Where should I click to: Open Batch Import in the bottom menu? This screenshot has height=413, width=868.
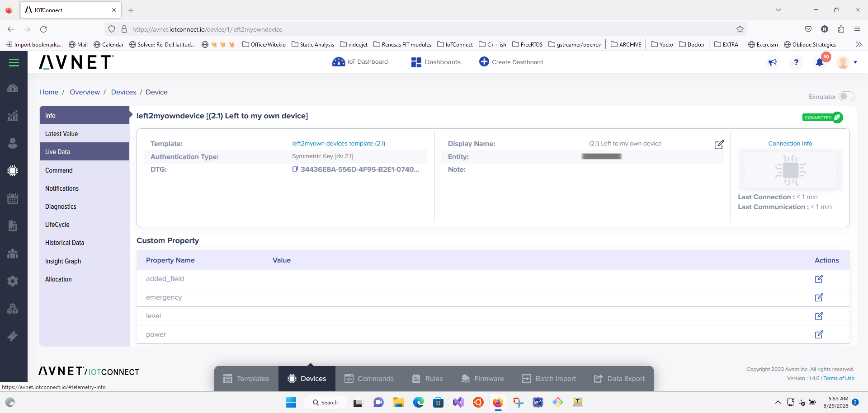click(549, 379)
